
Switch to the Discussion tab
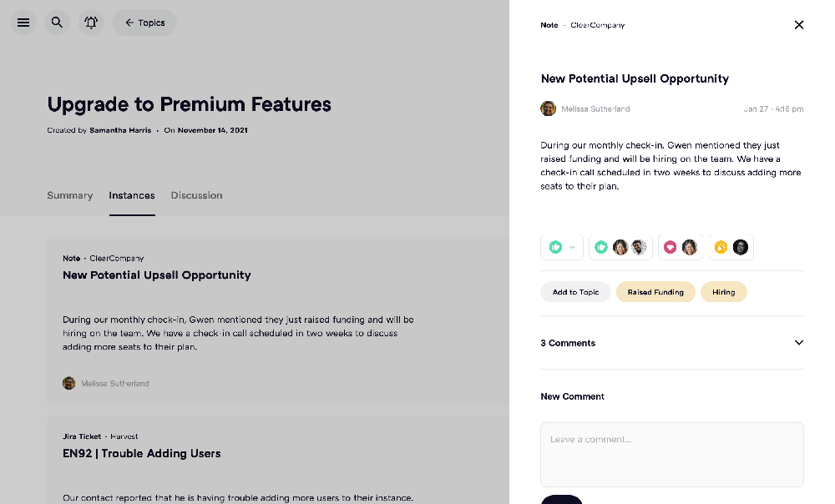coord(196,195)
